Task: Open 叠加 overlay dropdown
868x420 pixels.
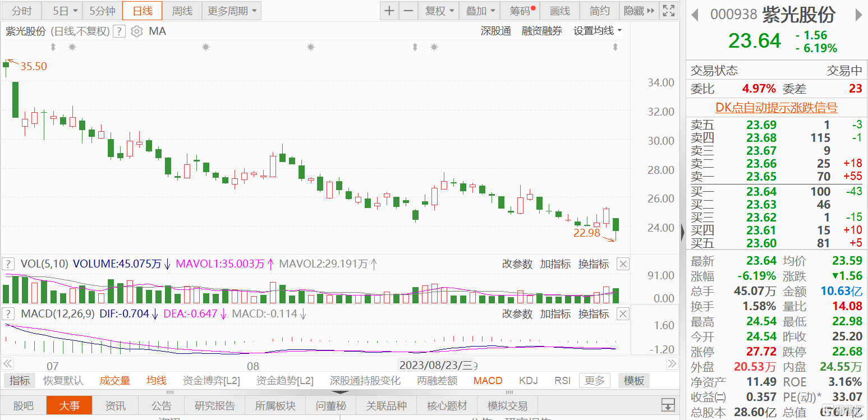Action: 480,11
